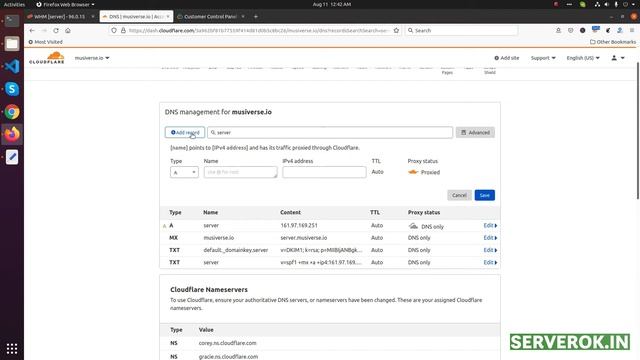Close the Customer Control Panel tab
640x360 pixels.
click(243, 17)
